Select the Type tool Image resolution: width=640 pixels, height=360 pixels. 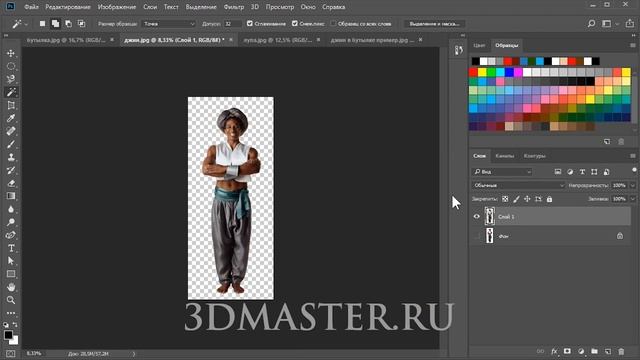[11, 248]
